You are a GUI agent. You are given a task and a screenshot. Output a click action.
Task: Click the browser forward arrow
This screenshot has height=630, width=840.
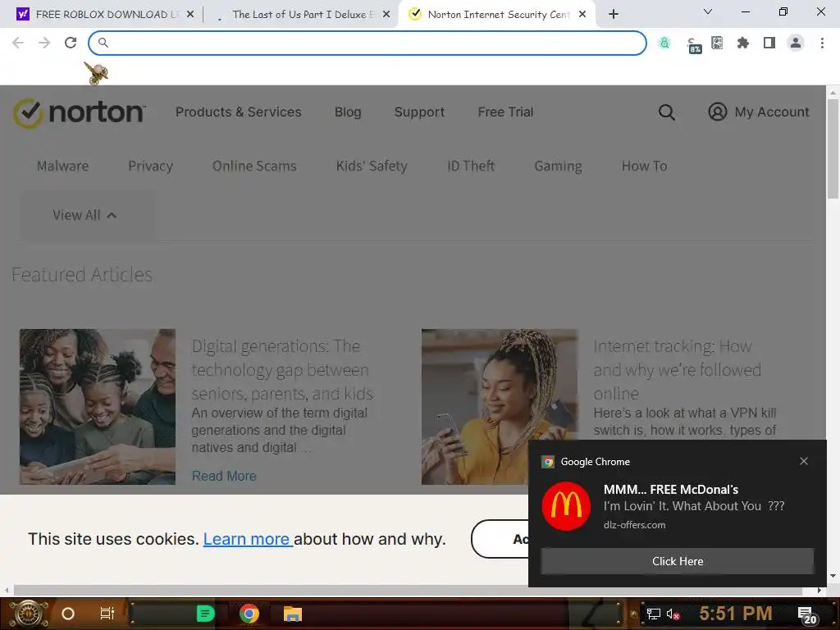44,43
